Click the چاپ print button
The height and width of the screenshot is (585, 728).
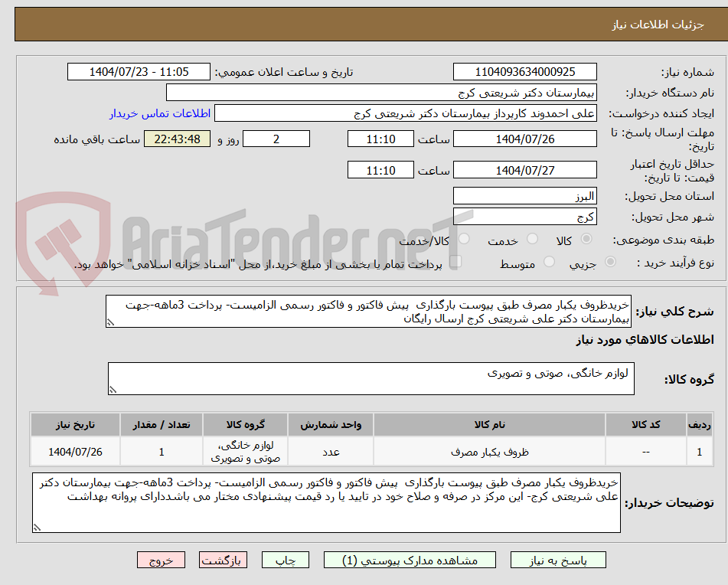pyautogui.click(x=285, y=560)
